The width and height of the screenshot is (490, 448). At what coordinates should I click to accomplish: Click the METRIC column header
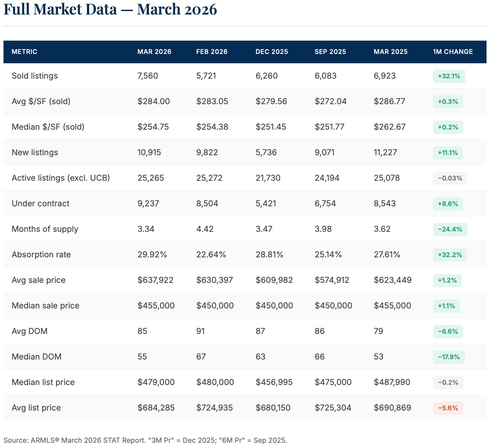point(24,52)
